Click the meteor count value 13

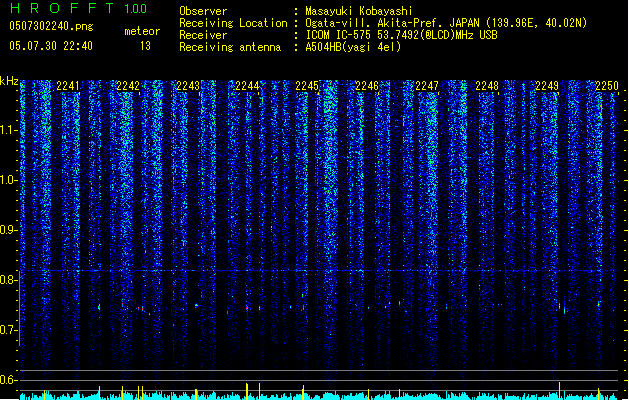pos(145,46)
